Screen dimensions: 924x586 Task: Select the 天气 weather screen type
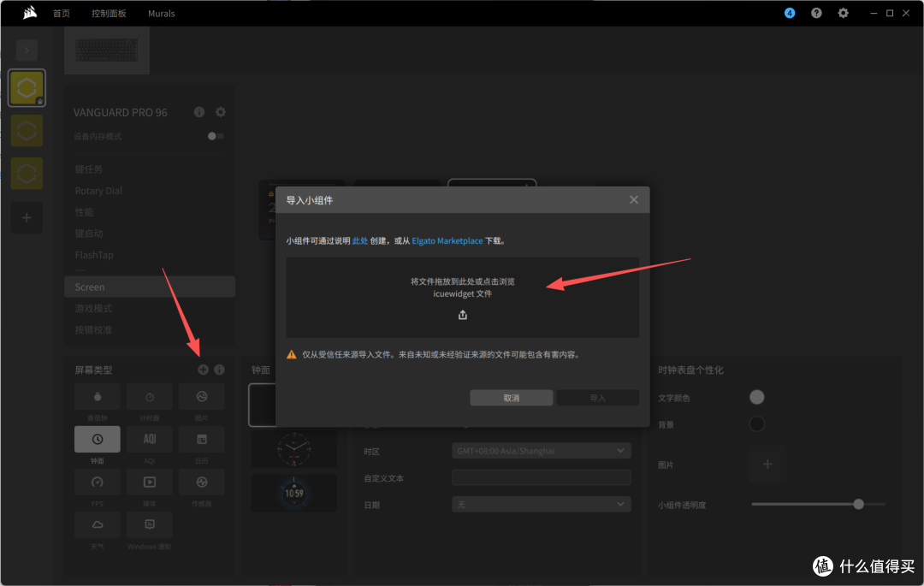point(98,524)
